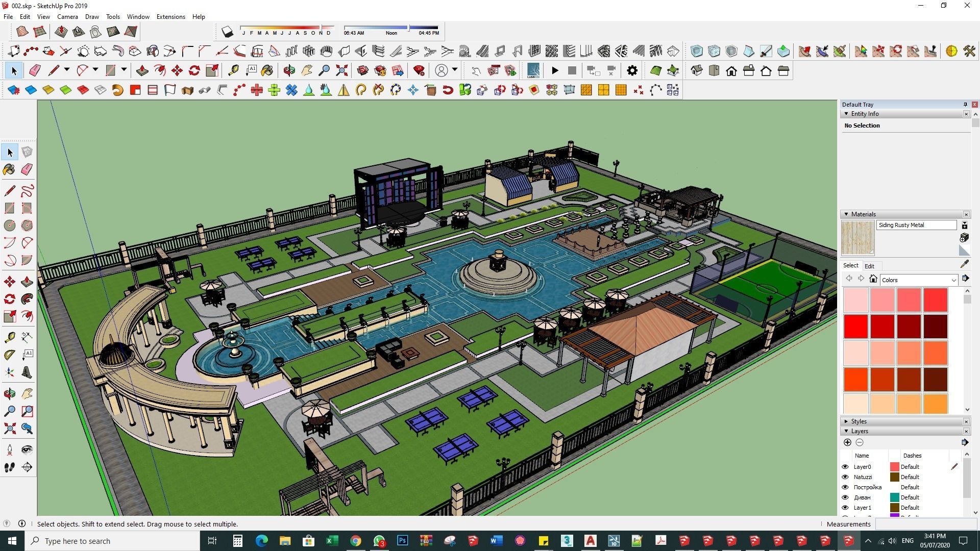980x551 pixels.
Task: Hide the Natuzzi layer
Action: pyautogui.click(x=845, y=477)
